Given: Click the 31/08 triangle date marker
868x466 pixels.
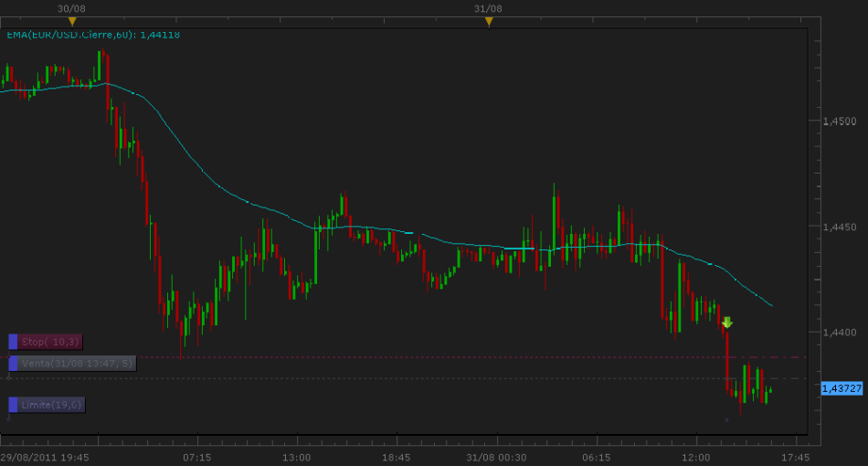Looking at the screenshot, I should click(x=489, y=22).
